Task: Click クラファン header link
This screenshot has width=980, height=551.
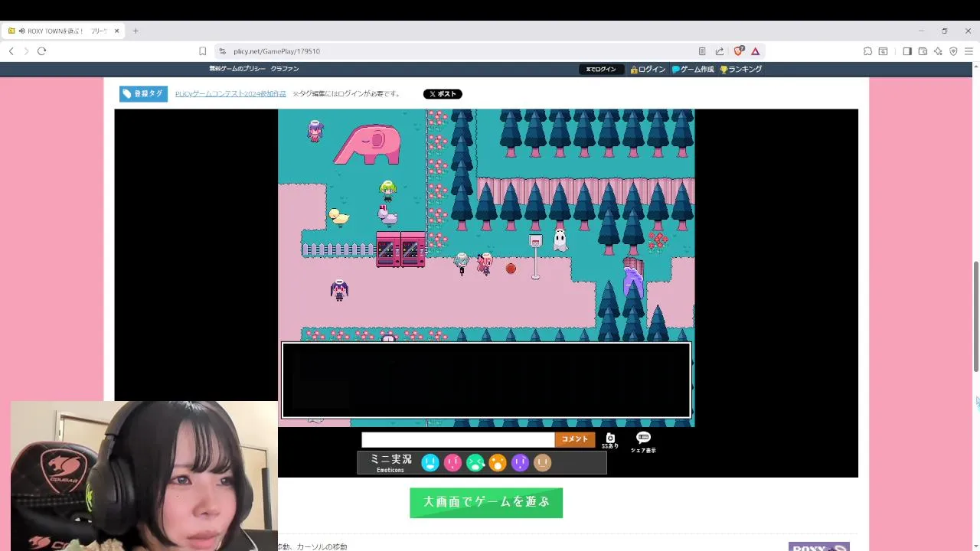Action: (285, 69)
